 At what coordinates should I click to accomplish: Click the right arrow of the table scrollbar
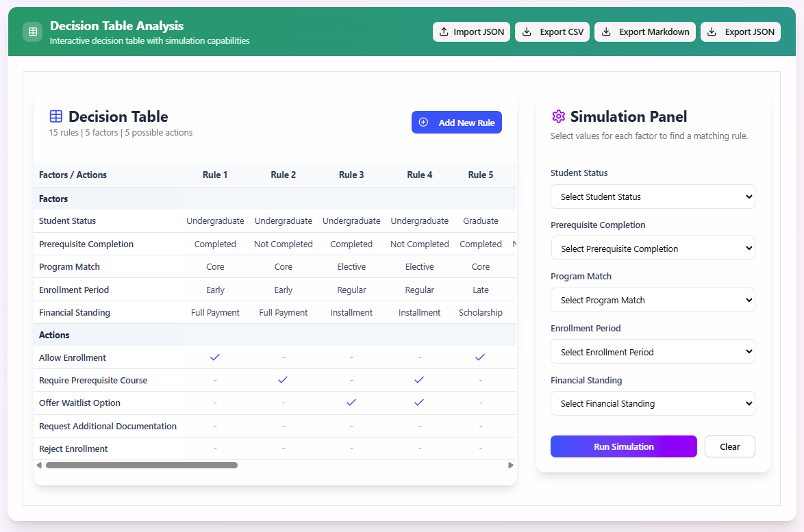tap(510, 464)
